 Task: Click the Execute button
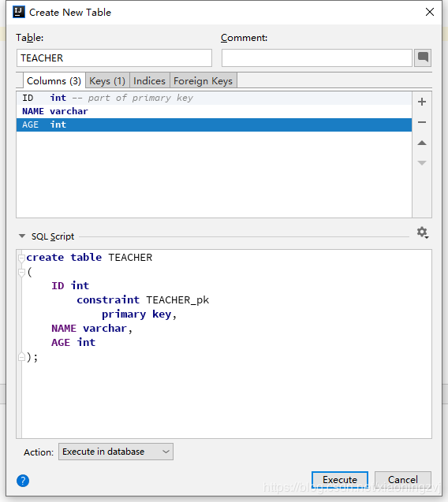[340, 480]
